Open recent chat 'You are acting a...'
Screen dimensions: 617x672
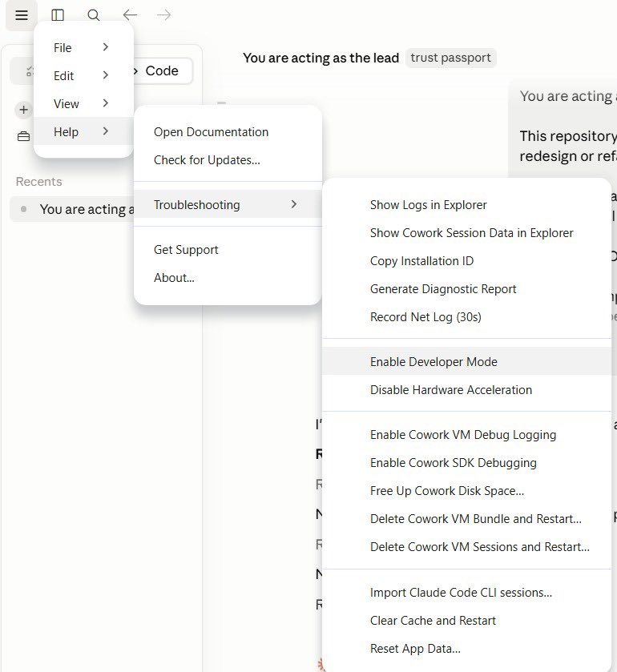point(73,209)
